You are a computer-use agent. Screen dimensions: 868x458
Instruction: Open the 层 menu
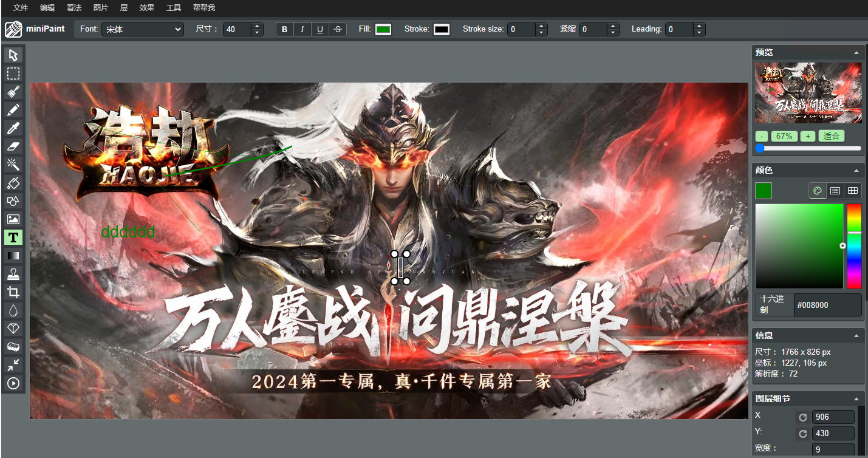coord(124,8)
